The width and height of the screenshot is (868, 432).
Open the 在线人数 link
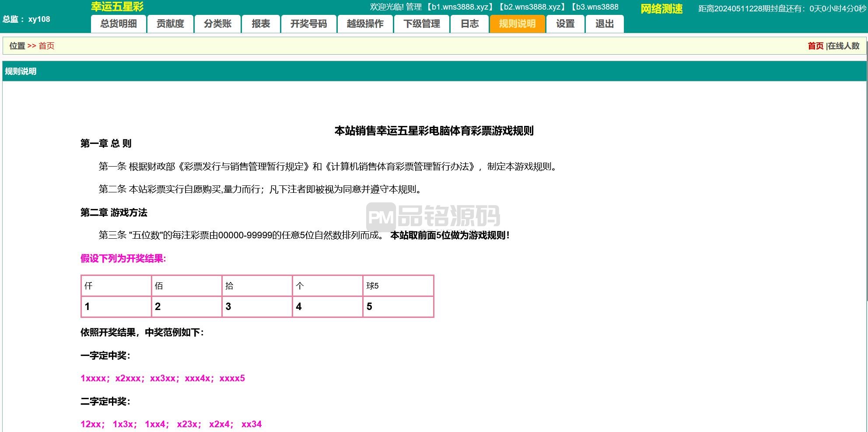coord(843,46)
